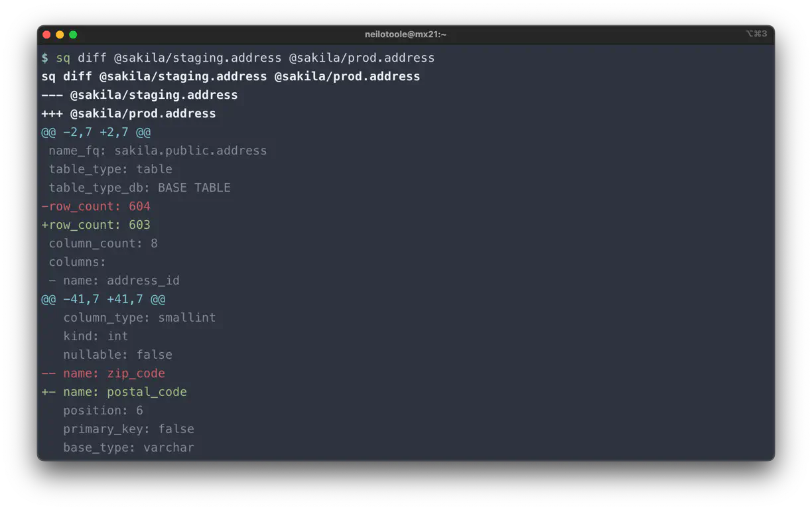Click the 'base_type: varchar' line
Screen dimensions: 812x510
point(129,448)
